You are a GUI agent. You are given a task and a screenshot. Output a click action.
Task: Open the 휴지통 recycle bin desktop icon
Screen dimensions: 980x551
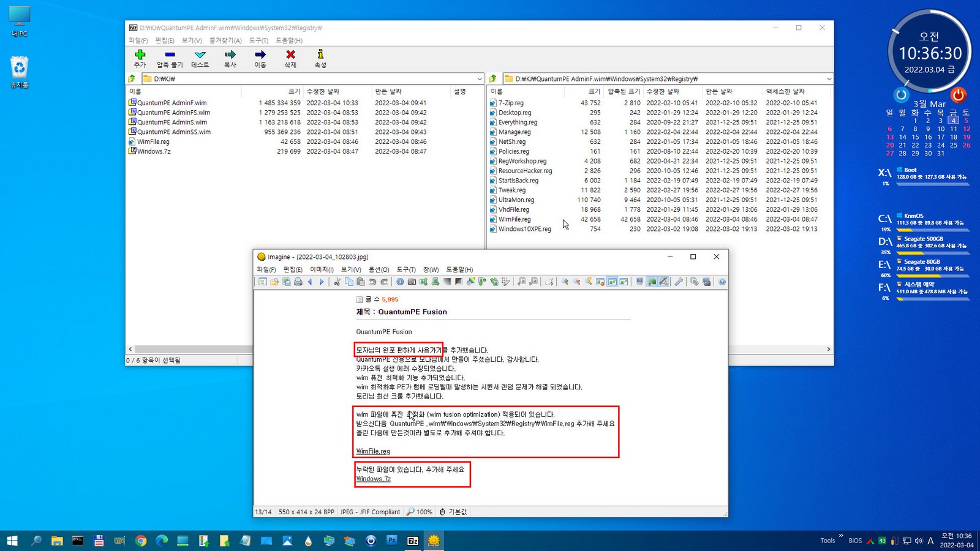click(x=19, y=72)
